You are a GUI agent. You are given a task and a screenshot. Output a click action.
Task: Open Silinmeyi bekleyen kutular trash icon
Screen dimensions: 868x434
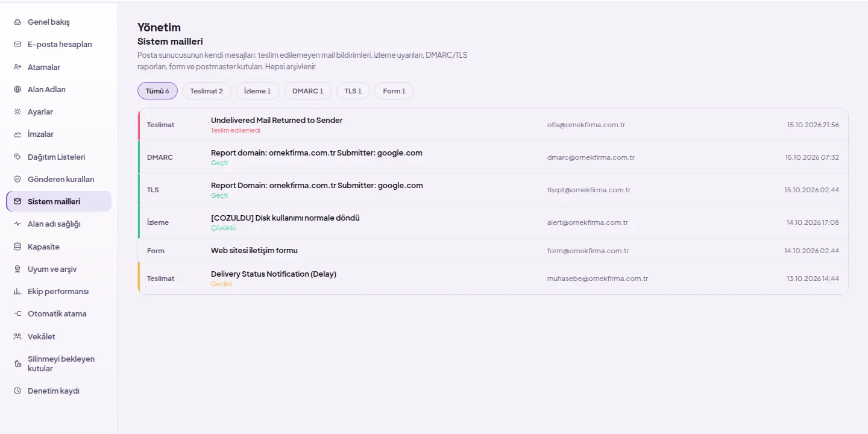coord(17,364)
